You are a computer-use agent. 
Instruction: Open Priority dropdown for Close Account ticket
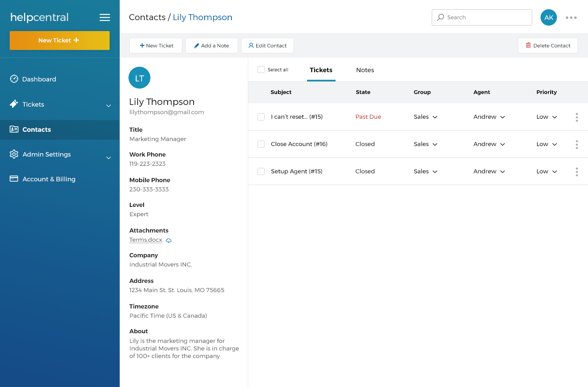click(547, 144)
